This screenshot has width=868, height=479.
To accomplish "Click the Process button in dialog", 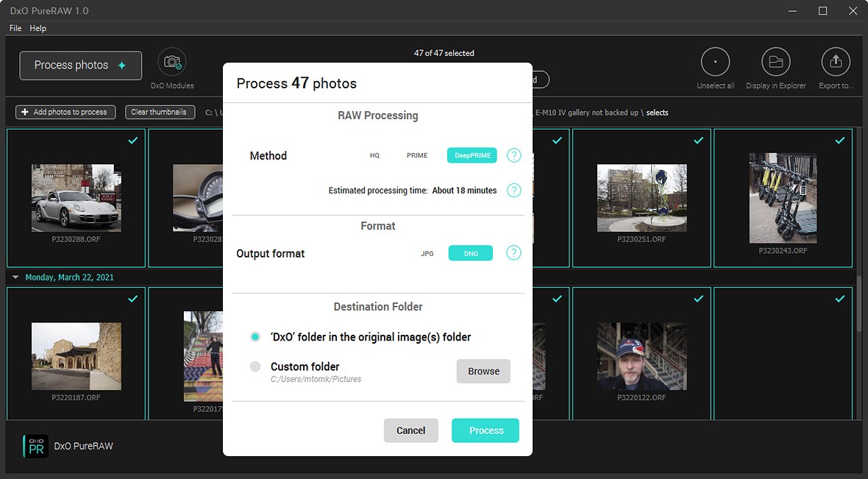I will (485, 430).
